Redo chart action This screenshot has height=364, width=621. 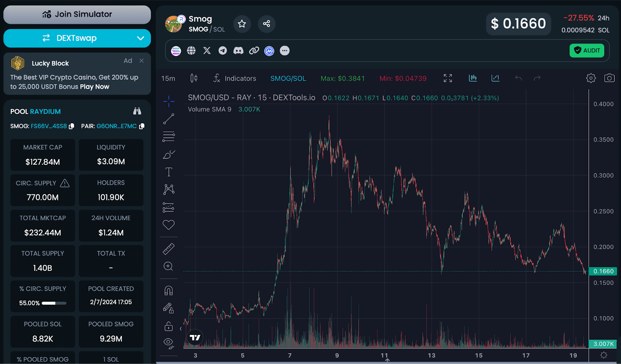point(537,78)
